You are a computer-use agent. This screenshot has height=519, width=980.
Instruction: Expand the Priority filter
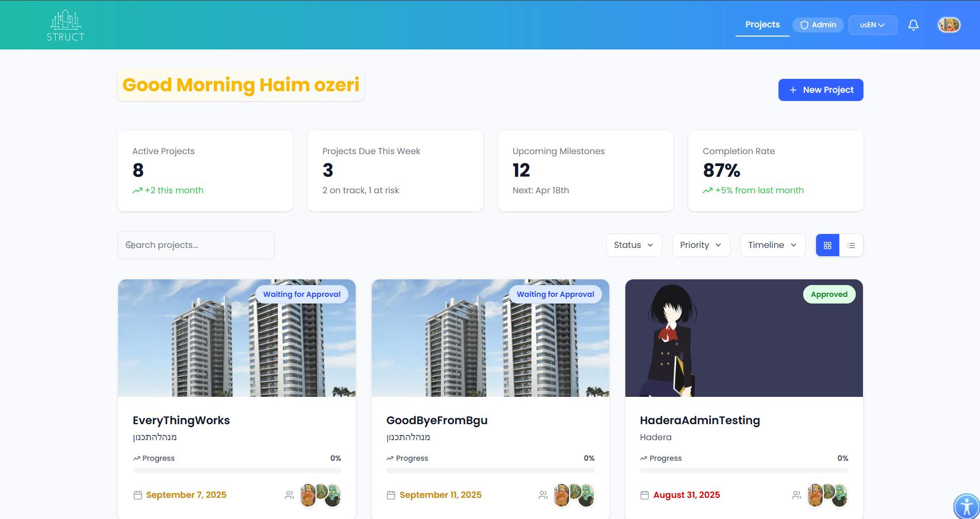coord(701,245)
